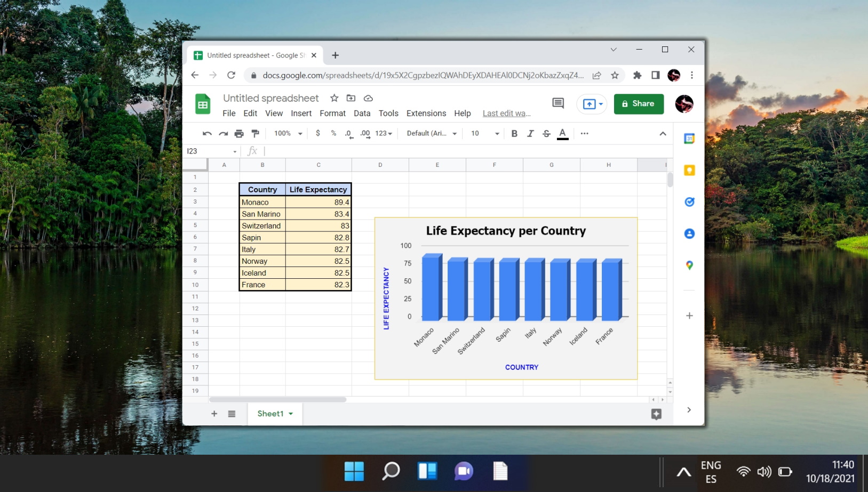868x492 pixels.
Task: Open more toolbar options (three dots)
Action: (x=585, y=134)
